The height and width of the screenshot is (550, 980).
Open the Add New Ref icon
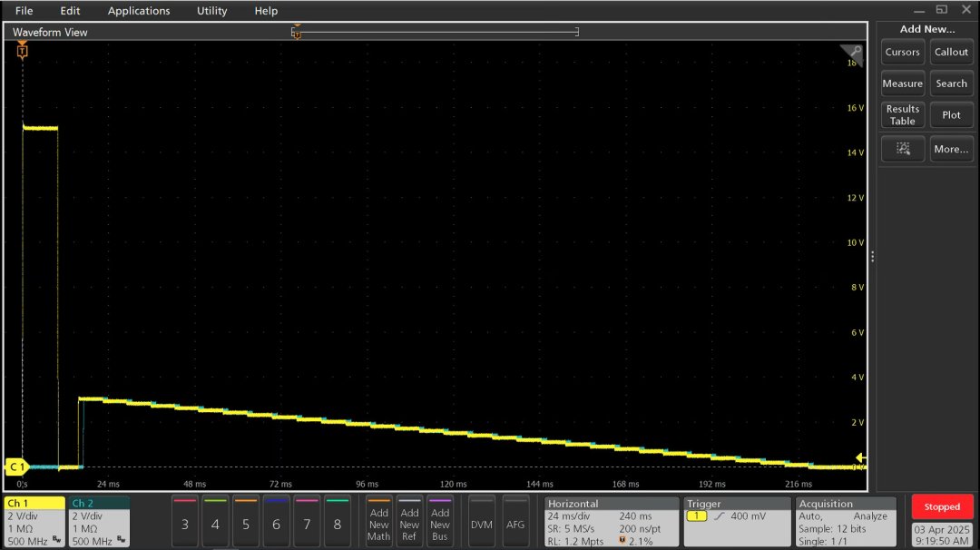tap(409, 522)
